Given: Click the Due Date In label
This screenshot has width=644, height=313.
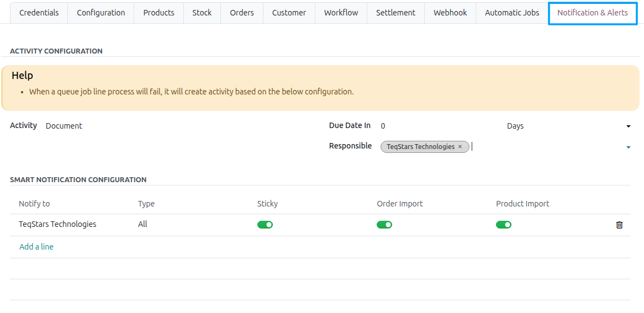Looking at the screenshot, I should coord(350,125).
